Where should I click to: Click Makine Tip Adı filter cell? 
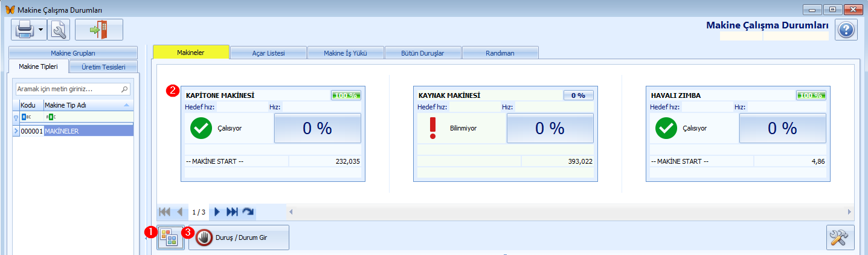[x=88, y=117]
